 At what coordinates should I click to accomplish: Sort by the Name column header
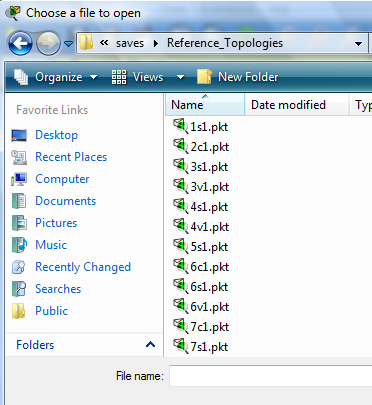[205, 105]
